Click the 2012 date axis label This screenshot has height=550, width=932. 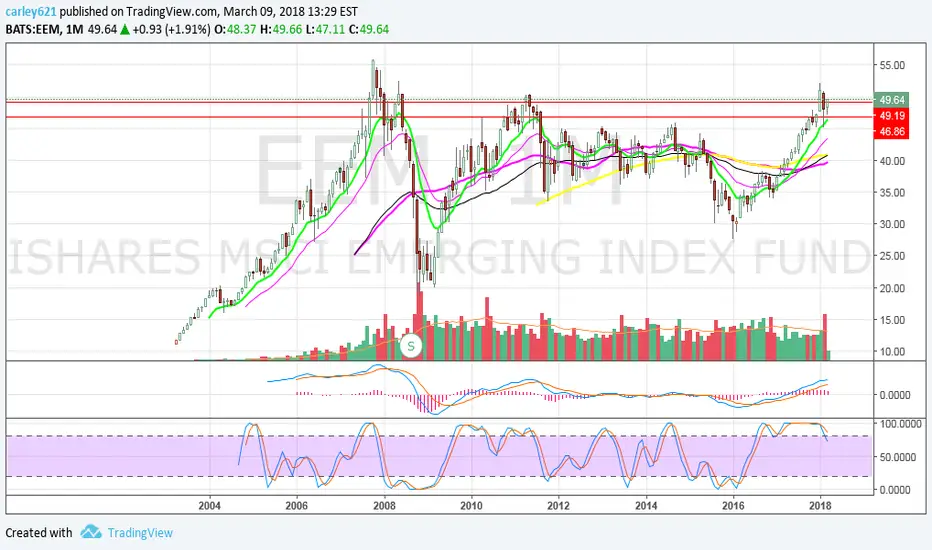point(558,506)
